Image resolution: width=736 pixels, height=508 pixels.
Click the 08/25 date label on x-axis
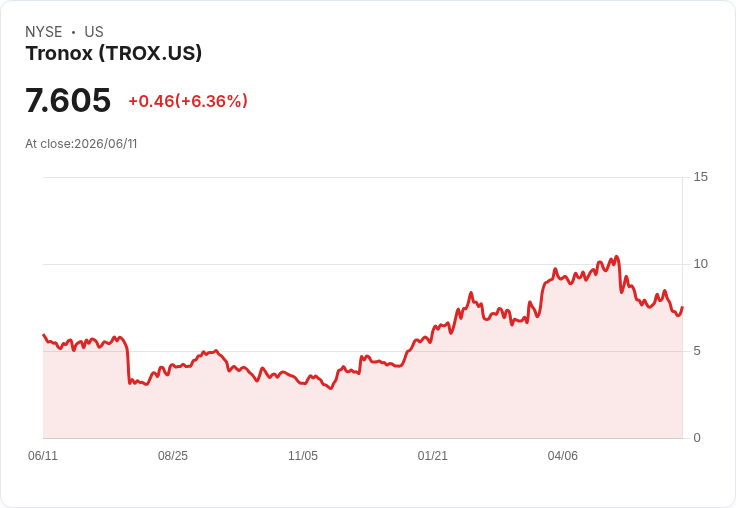tap(173, 455)
